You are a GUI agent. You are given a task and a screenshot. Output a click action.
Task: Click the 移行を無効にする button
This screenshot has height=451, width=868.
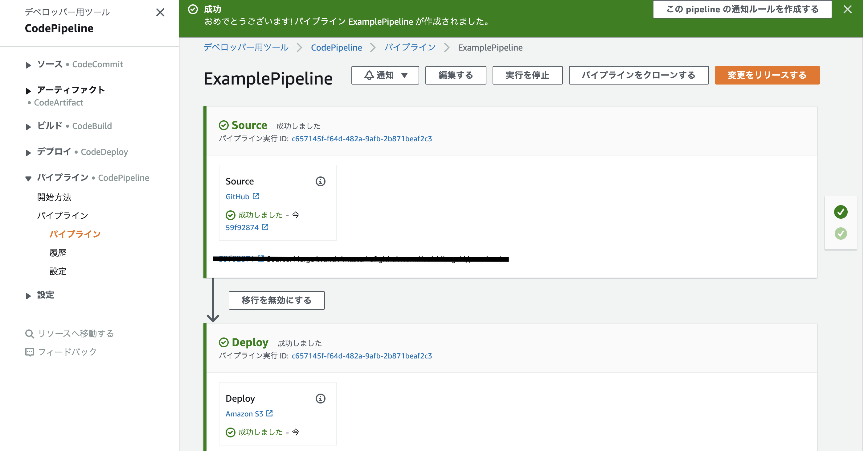[x=276, y=300]
